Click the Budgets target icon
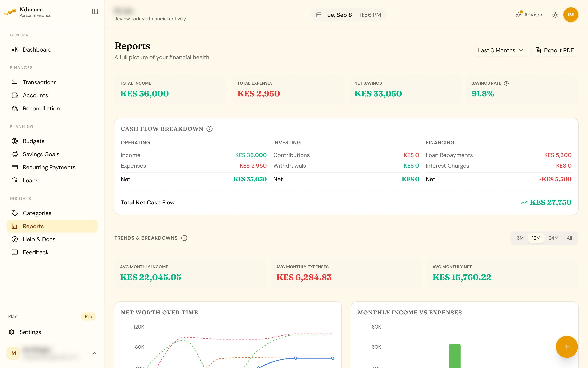Viewport: 588px width, 368px height. 14,141
